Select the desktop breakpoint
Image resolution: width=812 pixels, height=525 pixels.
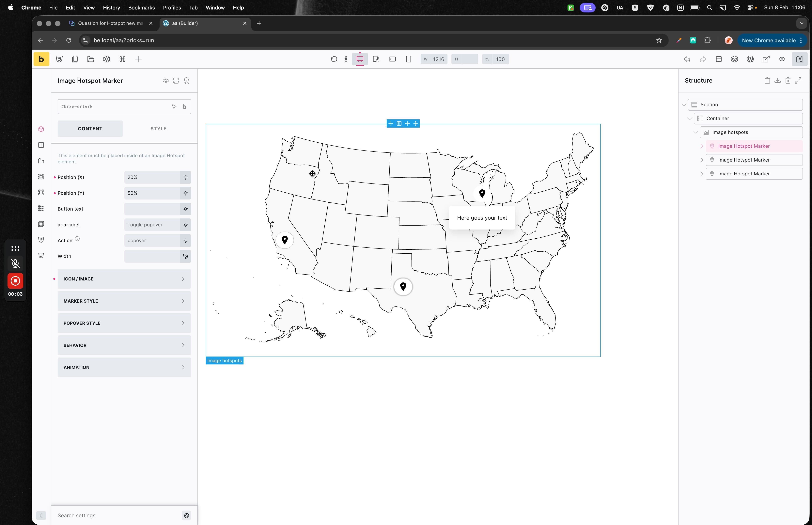[x=360, y=59]
